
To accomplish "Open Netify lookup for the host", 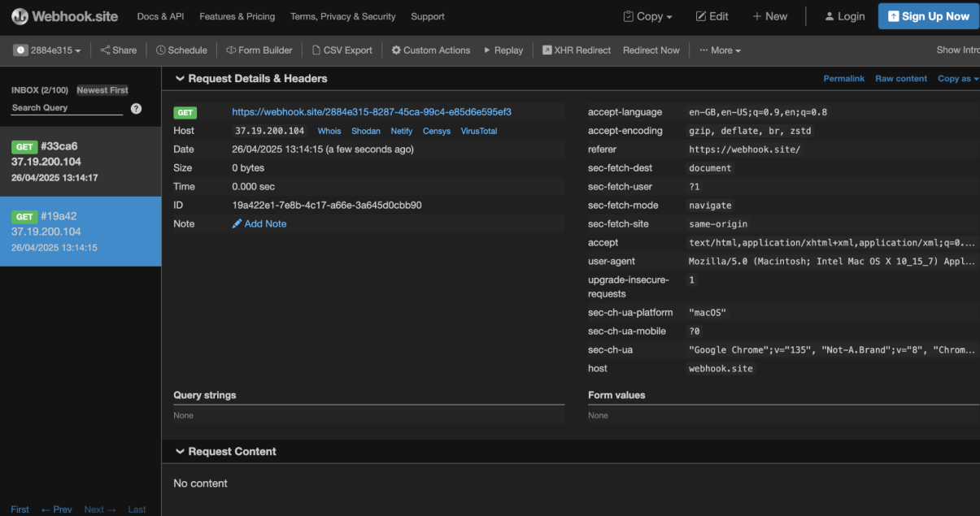I will [402, 131].
